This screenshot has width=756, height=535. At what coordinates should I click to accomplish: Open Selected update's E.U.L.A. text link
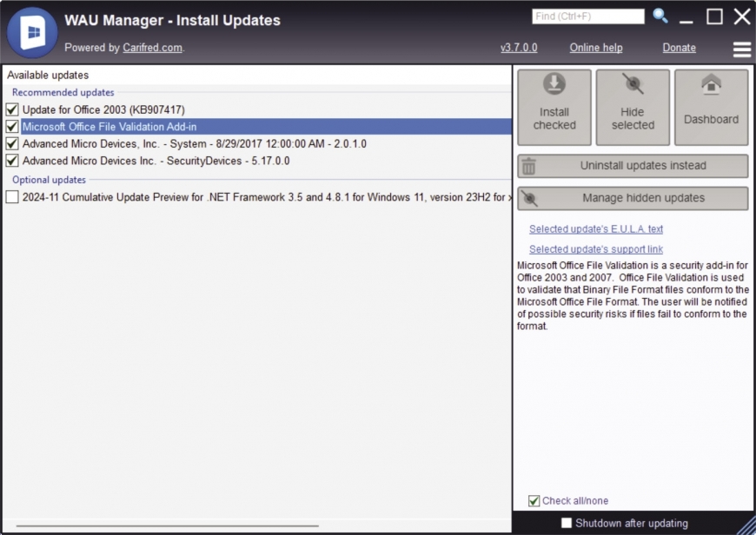pos(596,229)
